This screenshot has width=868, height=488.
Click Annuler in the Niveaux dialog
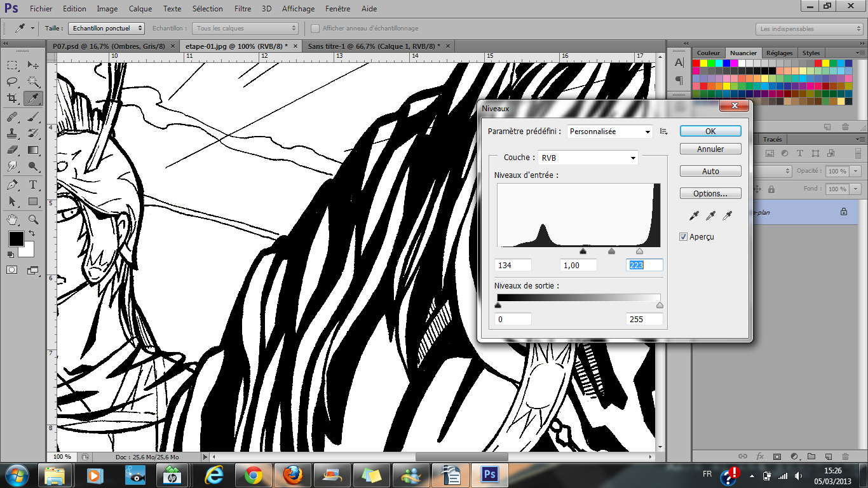(x=710, y=149)
